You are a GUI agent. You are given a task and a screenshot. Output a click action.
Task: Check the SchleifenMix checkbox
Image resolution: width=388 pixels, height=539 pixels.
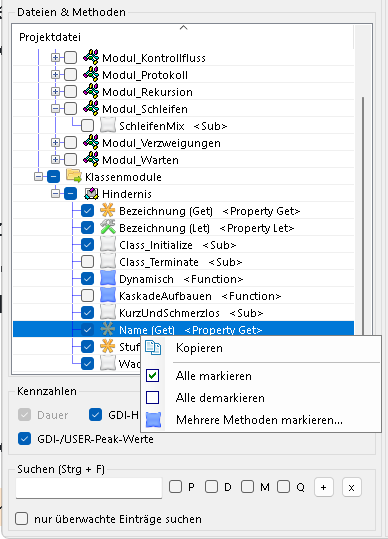[87, 125]
